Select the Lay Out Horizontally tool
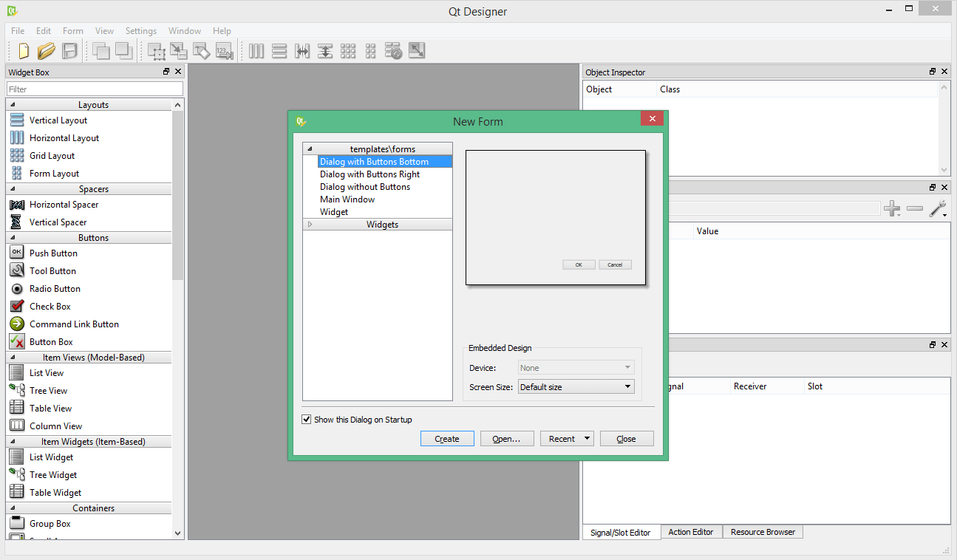 coord(256,51)
